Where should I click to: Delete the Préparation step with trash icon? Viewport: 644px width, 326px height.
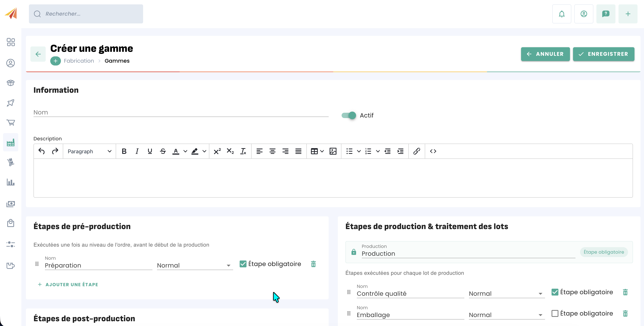click(x=313, y=264)
